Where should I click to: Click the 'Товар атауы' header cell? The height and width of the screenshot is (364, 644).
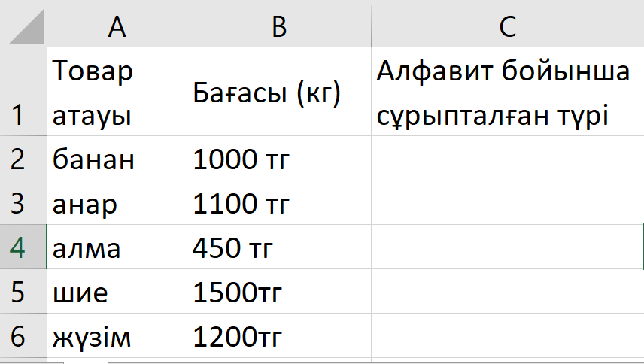pyautogui.click(x=117, y=93)
